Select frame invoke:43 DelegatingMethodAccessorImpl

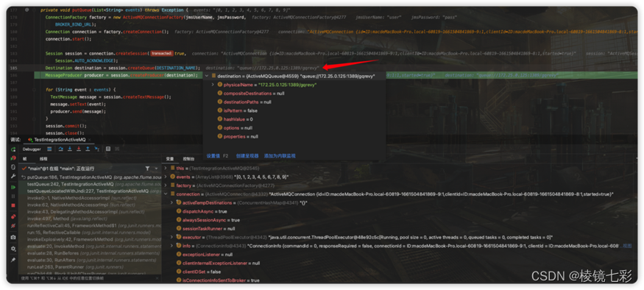point(90,212)
